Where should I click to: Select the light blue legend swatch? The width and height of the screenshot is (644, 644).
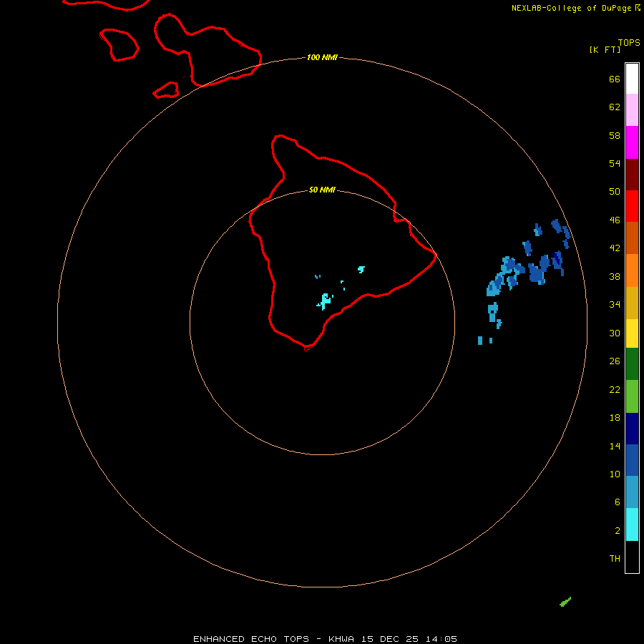pyautogui.click(x=632, y=492)
